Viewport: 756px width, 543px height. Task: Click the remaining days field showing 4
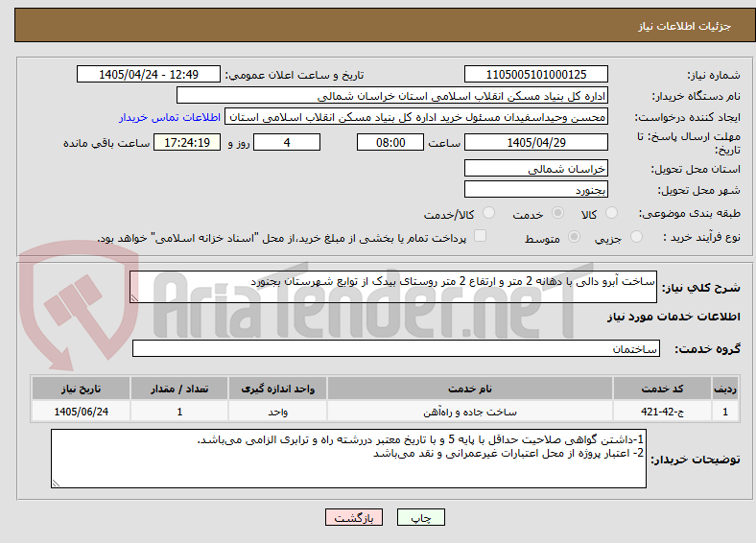(287, 142)
